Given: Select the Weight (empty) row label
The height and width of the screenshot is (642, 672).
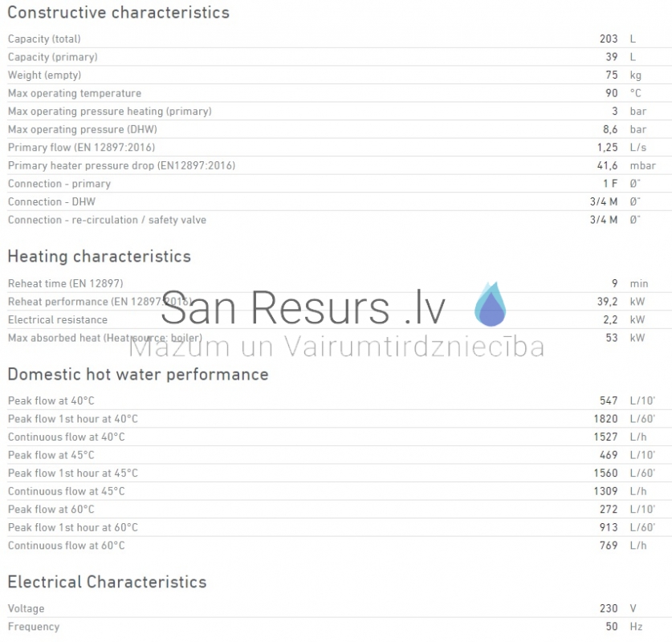Looking at the screenshot, I should pyautogui.click(x=45, y=75).
